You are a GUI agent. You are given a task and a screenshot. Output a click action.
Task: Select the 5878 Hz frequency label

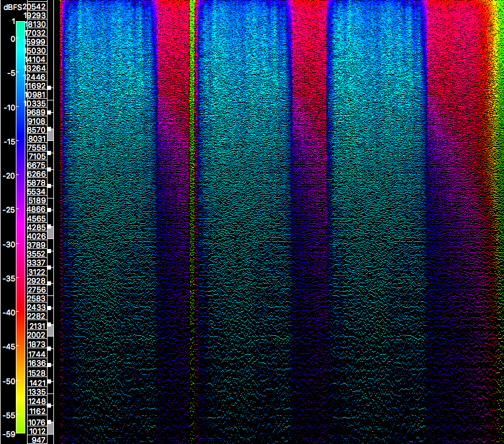pos(36,183)
